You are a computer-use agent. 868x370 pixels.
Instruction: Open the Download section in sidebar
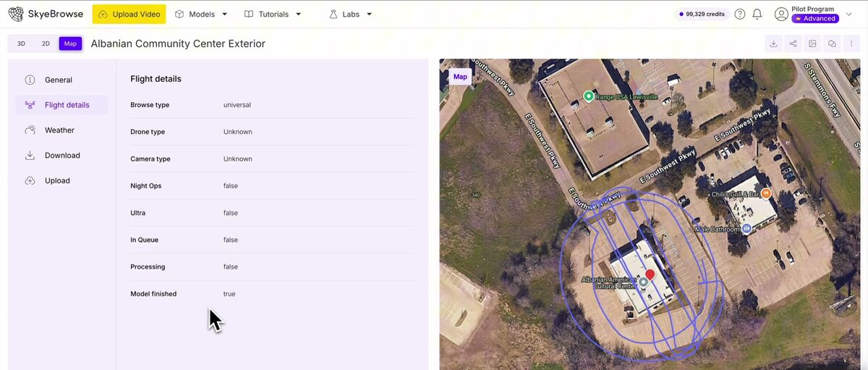[x=61, y=156]
